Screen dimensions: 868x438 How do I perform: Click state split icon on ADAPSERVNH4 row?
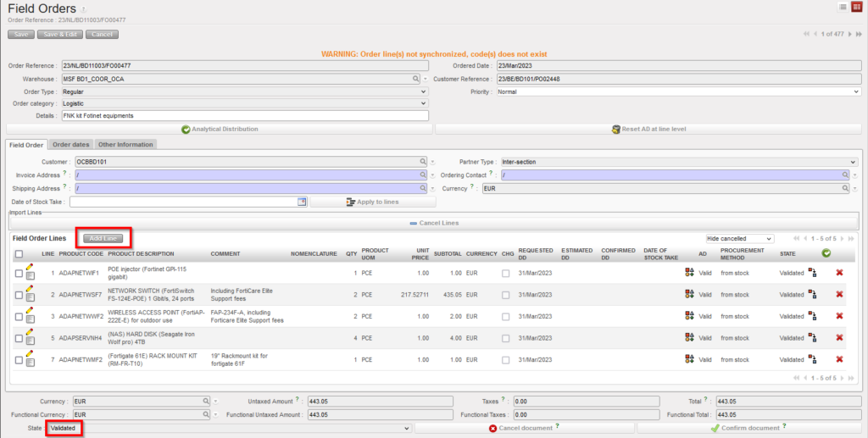[812, 338]
